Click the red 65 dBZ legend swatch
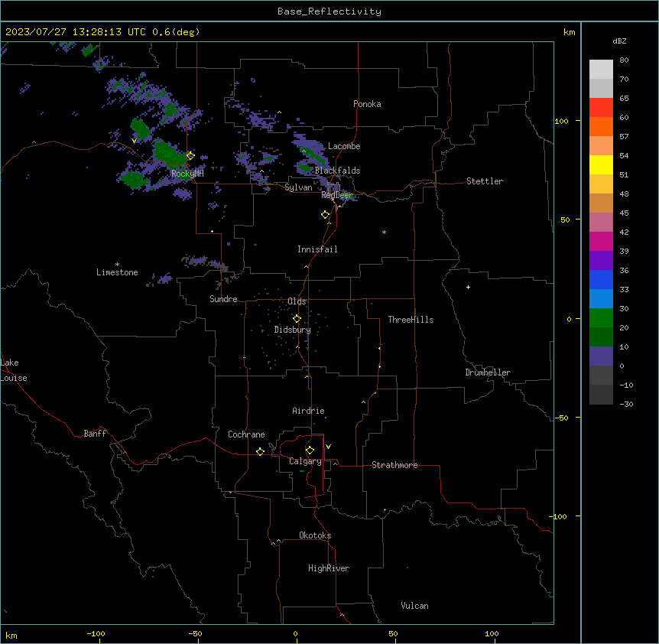 pos(601,108)
